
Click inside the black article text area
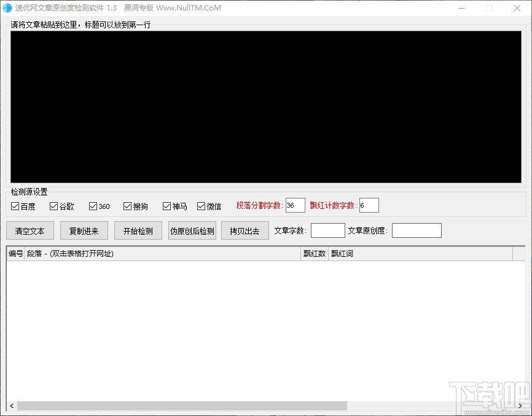[265, 107]
